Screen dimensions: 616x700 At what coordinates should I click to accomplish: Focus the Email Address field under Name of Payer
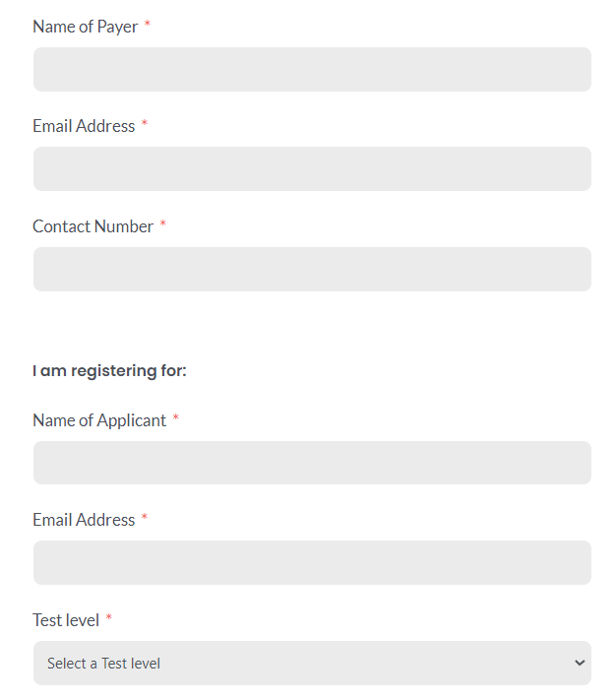pos(312,169)
